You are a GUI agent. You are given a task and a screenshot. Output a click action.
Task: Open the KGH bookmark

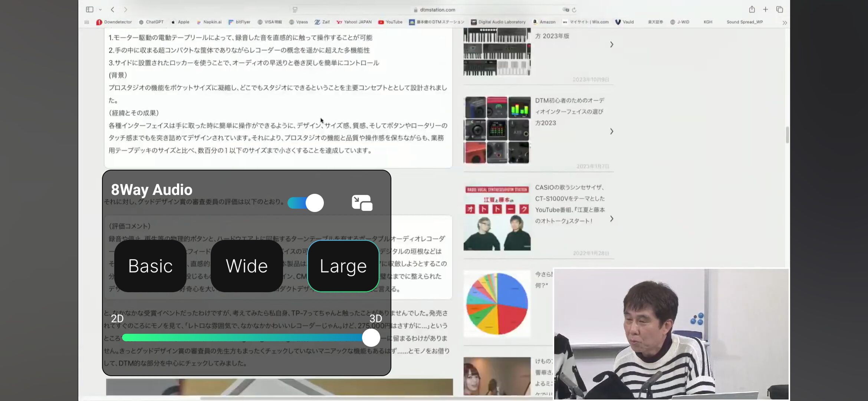point(708,22)
